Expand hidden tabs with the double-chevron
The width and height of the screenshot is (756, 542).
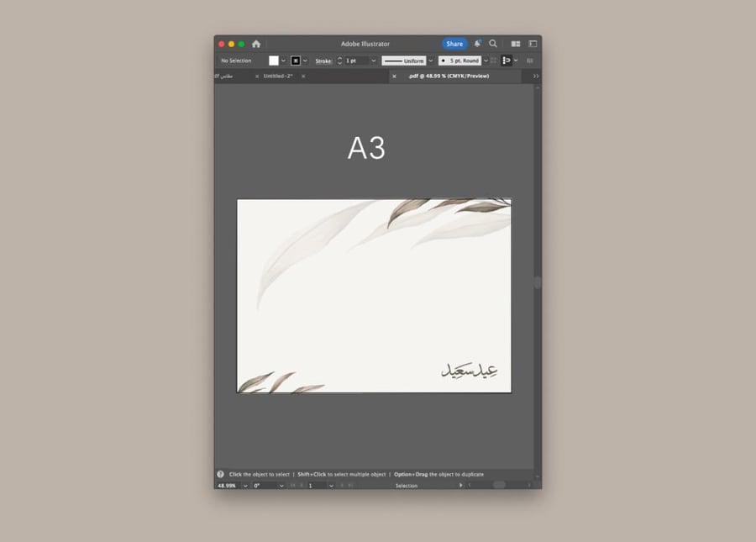536,76
